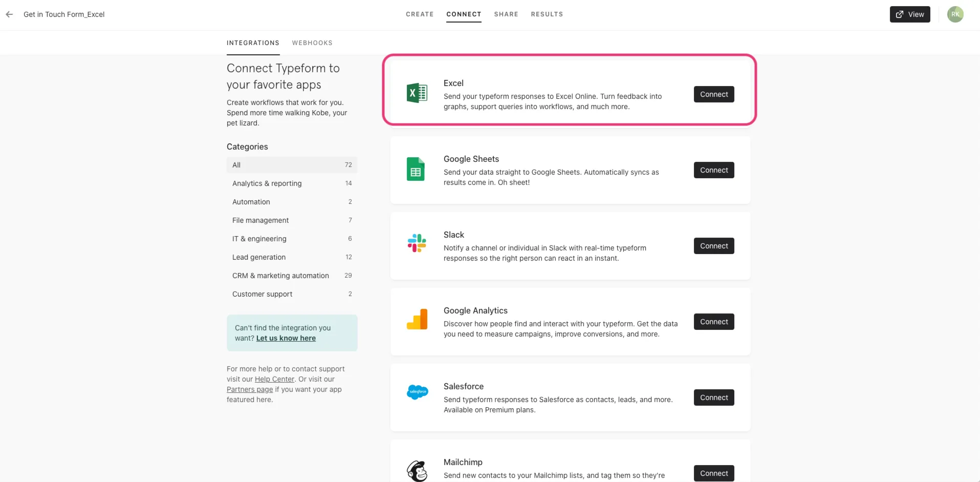Click the Slack card title
The image size is (980, 482).
454,235
